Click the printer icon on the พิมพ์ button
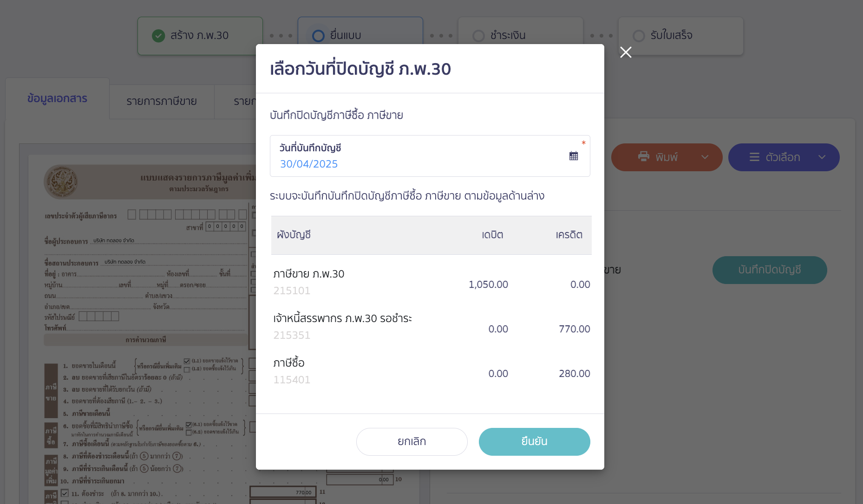Screen dimensions: 863x504 643,157
